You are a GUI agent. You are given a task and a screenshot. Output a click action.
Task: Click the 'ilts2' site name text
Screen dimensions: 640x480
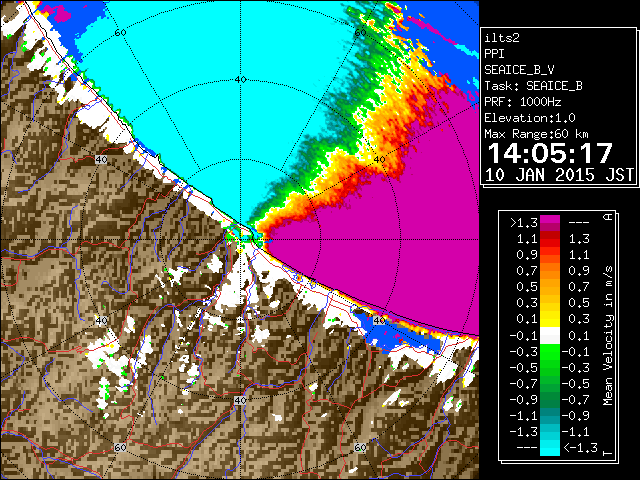pyautogui.click(x=502, y=38)
